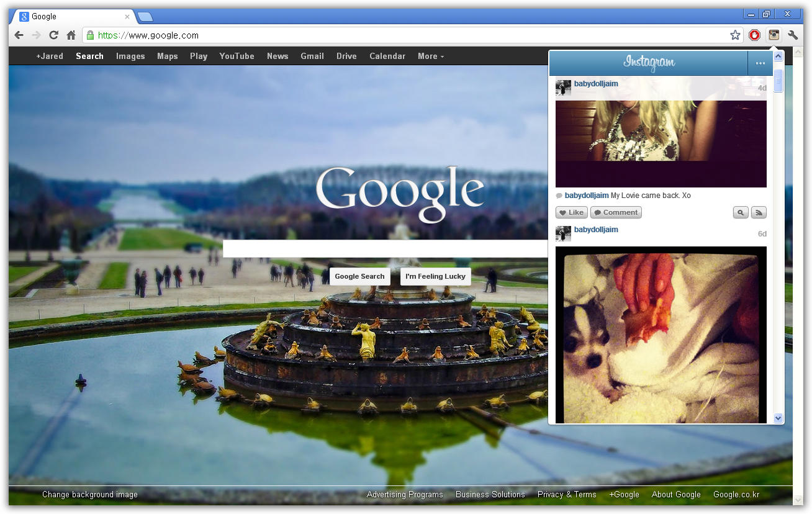Click Change background image link

click(90, 495)
